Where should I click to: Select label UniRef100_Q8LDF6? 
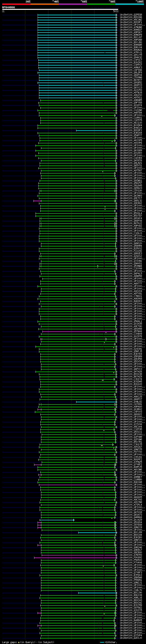coord(131,72)
